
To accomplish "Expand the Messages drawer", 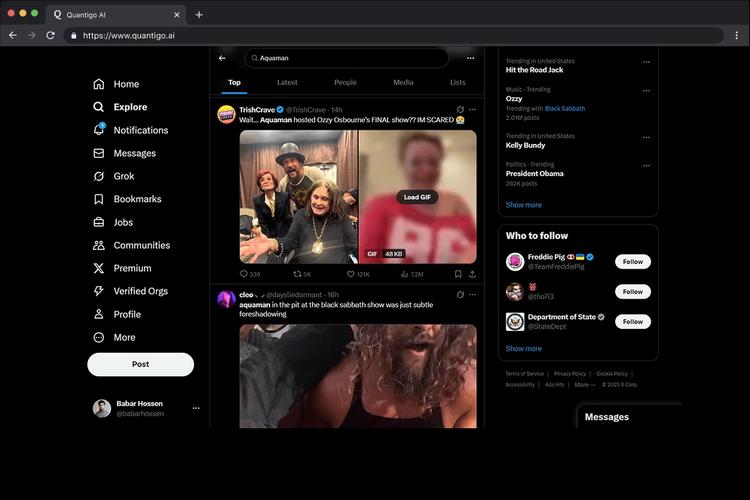I will click(x=629, y=417).
